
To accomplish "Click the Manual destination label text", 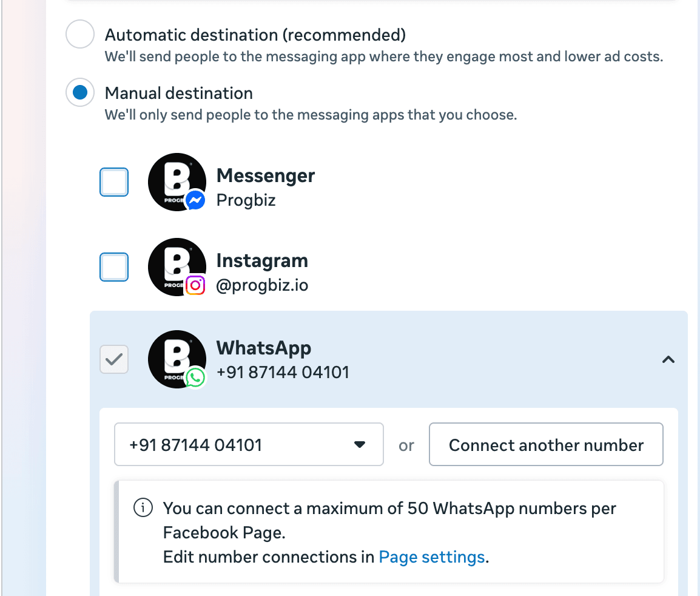I will coord(179,93).
